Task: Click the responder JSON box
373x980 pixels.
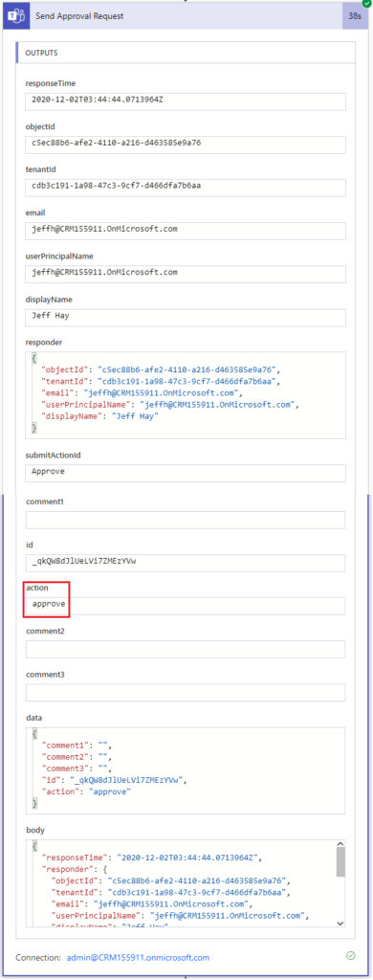Action: pos(186,394)
